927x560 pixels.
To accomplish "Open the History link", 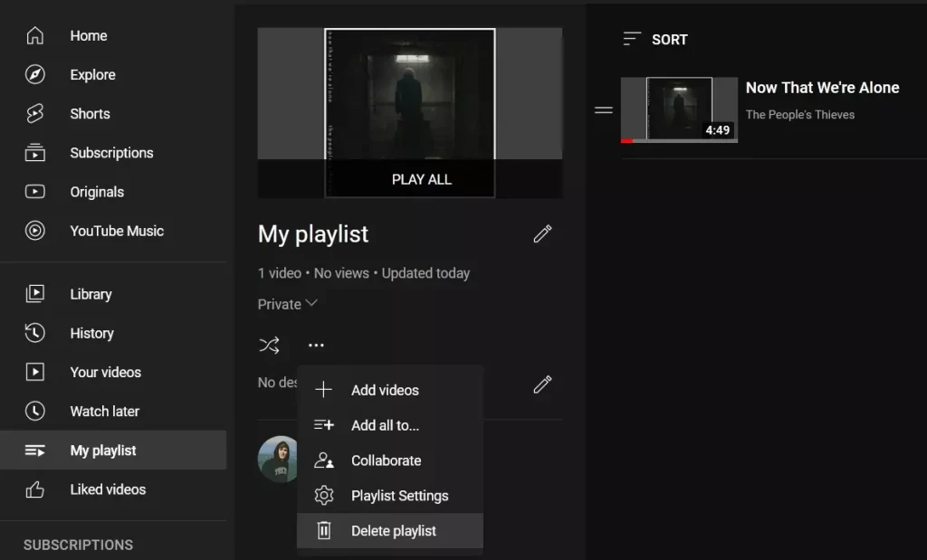I will pos(91,333).
